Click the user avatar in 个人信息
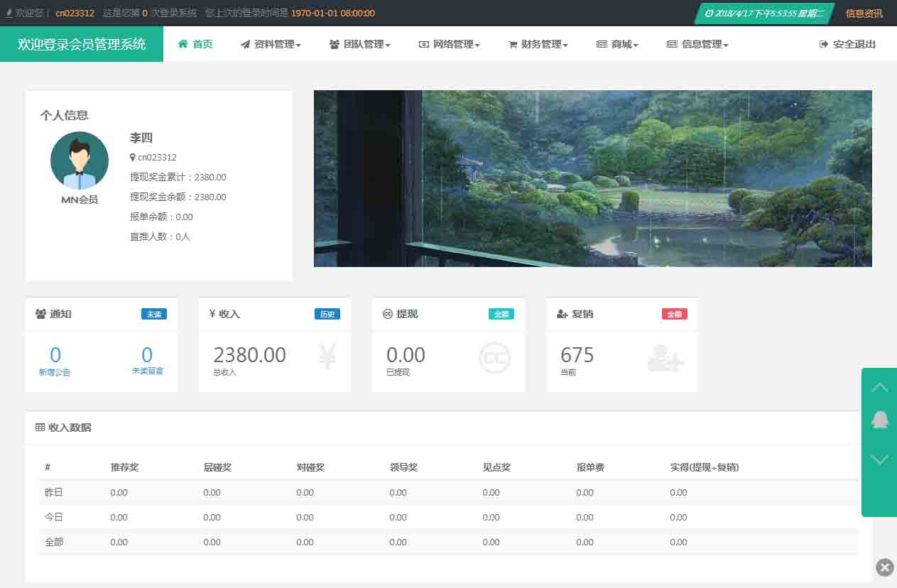Viewport: 897px width, 588px height. tap(80, 160)
